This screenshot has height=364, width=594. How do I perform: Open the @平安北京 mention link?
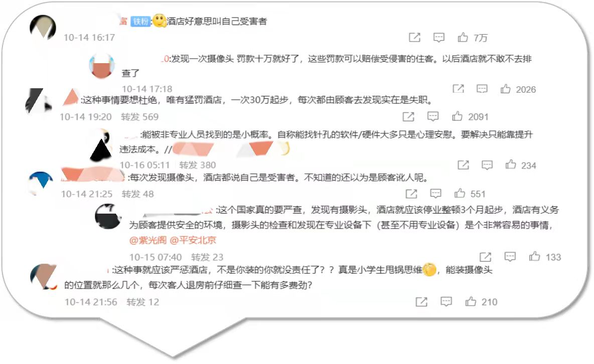click(193, 240)
